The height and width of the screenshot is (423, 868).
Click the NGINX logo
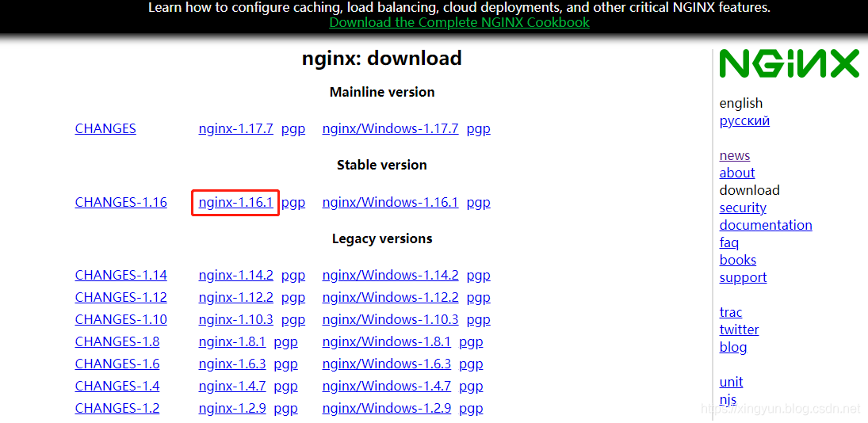click(789, 63)
